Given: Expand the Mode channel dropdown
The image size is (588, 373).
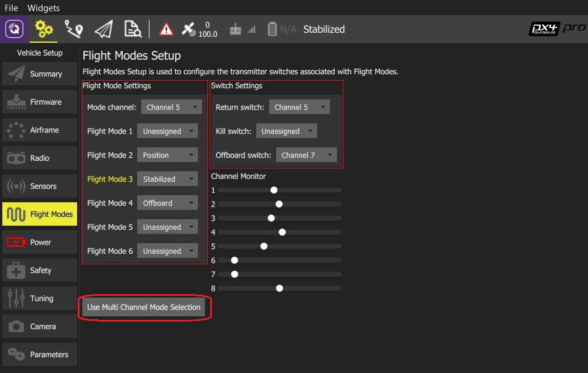Looking at the screenshot, I should coord(171,107).
